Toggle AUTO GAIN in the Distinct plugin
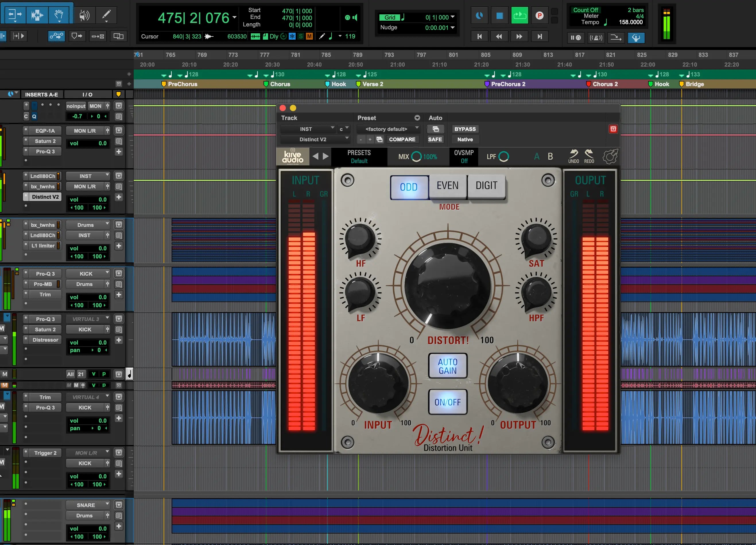Screen dimensions: 756x545 point(448,366)
